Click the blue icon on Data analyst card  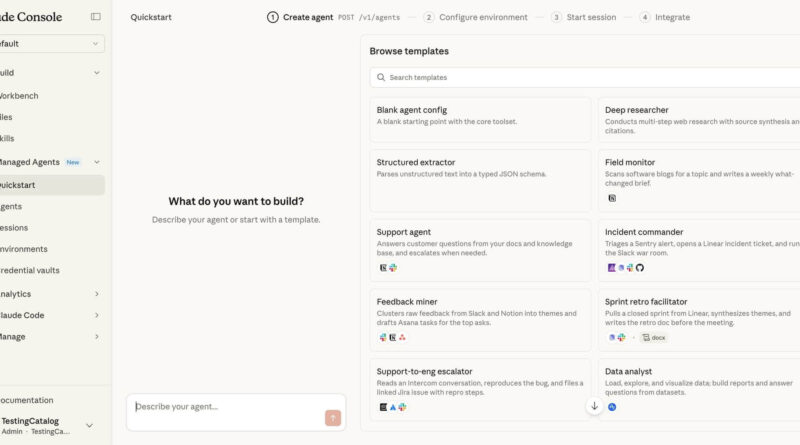(612, 407)
